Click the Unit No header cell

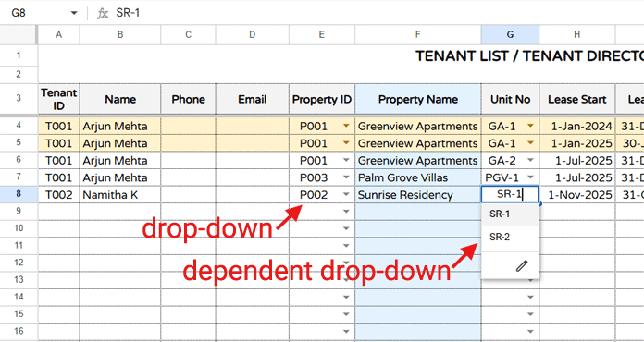click(510, 99)
